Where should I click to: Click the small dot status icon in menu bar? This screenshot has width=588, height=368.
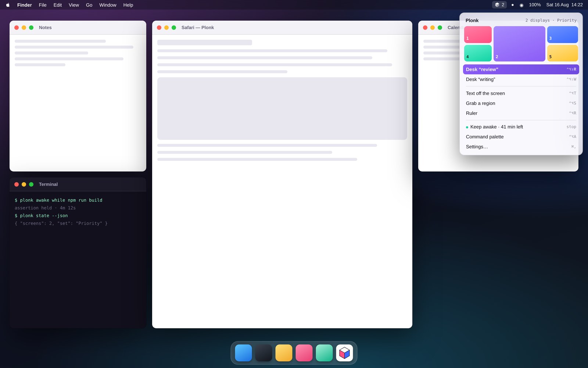(x=513, y=5)
